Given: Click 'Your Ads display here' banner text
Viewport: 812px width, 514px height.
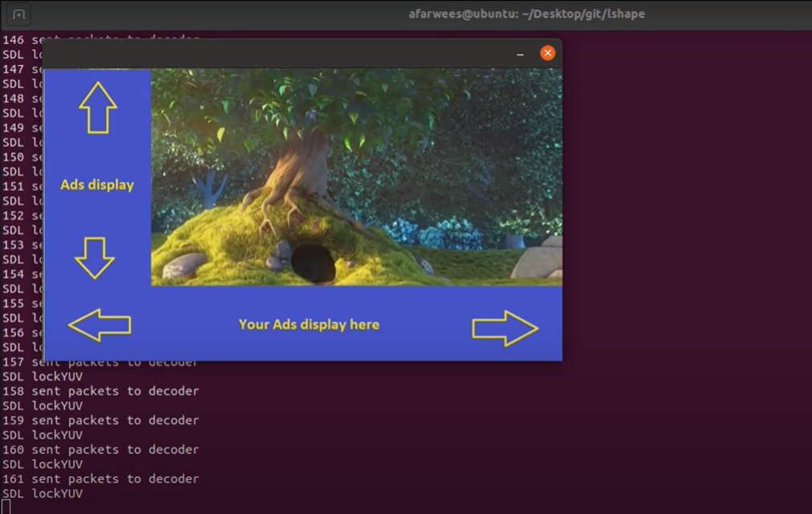Looking at the screenshot, I should 309,324.
